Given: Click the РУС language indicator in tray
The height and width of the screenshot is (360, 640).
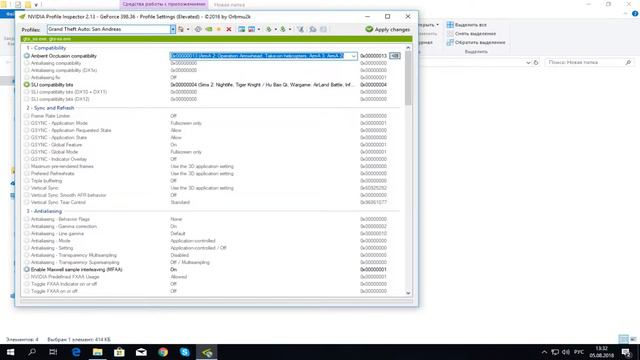Looking at the screenshot, I should (579, 352).
